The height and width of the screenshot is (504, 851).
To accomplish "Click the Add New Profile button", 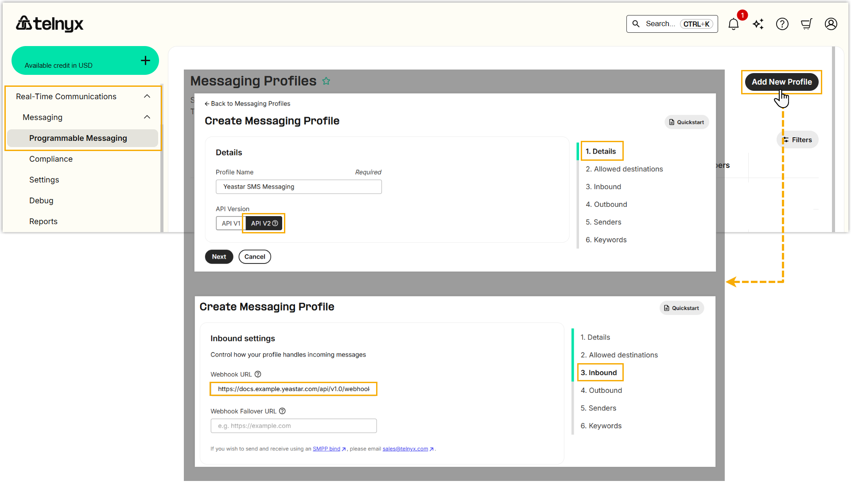I will (x=781, y=82).
